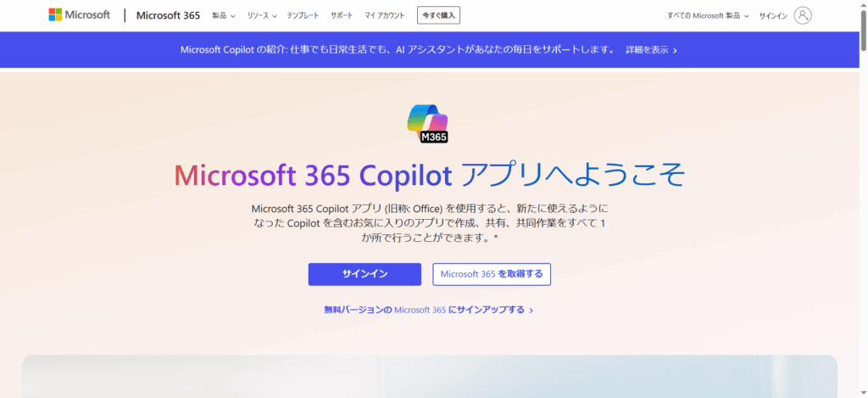Click the サインイン link in header

tap(773, 15)
